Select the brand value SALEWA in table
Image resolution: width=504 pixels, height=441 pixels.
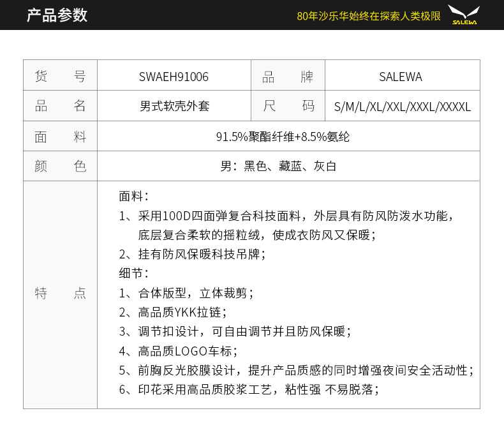coord(401,77)
